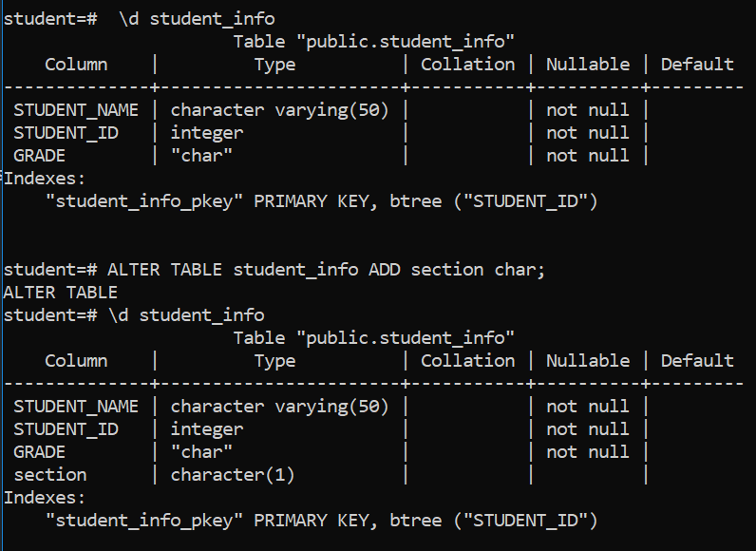Select the "section" column name row
This screenshot has height=551, width=756.
[50, 475]
